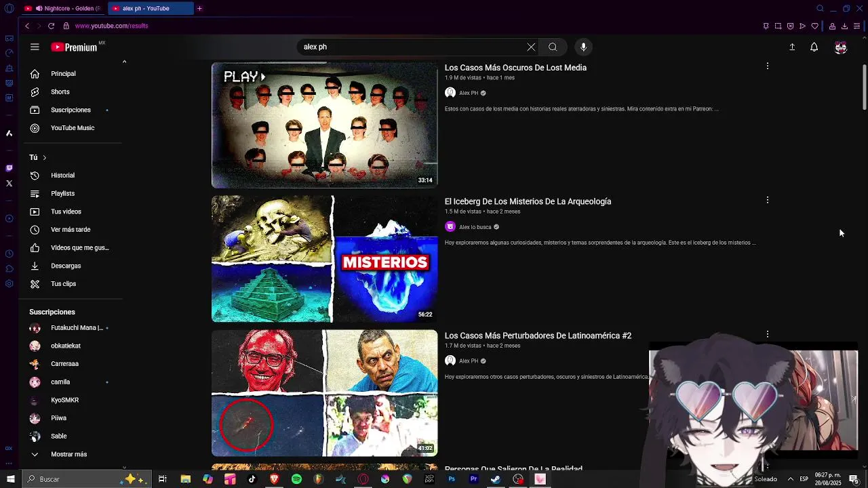Click the Windows Start button
868x488 pixels.
[10, 479]
